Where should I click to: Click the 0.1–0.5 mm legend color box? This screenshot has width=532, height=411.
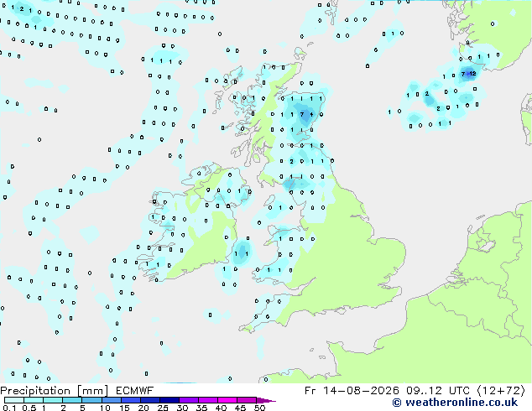pos(14,400)
